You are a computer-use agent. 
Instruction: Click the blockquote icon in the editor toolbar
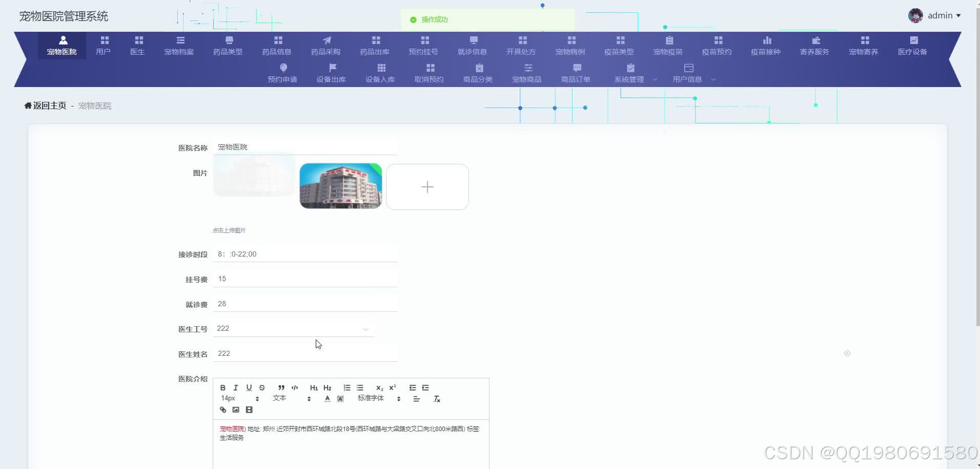(x=281, y=388)
